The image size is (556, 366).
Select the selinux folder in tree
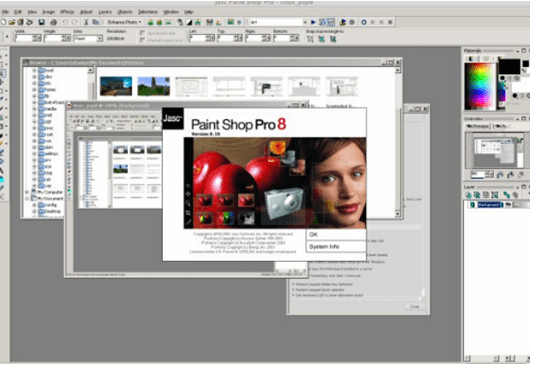[x=49, y=154]
